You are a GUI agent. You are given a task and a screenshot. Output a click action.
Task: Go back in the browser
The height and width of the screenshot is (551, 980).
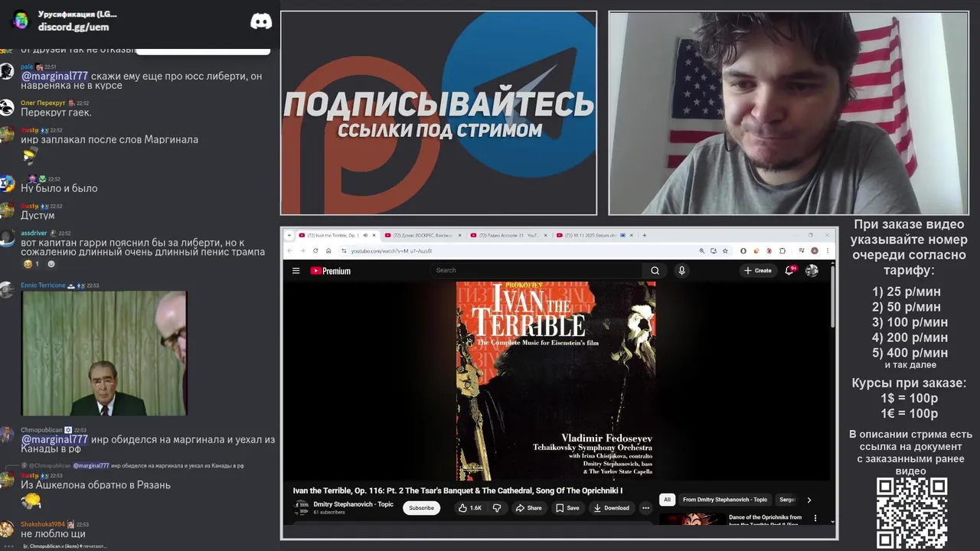289,250
